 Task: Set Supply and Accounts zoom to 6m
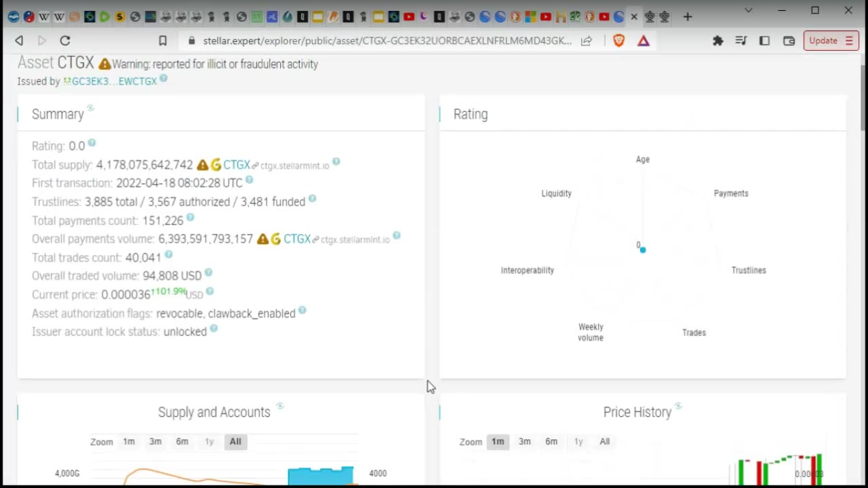182,441
